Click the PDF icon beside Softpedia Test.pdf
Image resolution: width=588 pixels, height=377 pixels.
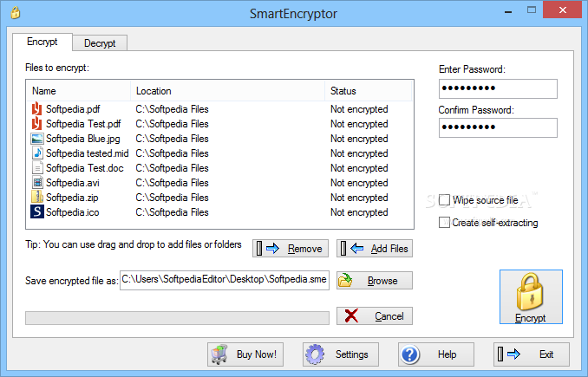tap(36, 124)
